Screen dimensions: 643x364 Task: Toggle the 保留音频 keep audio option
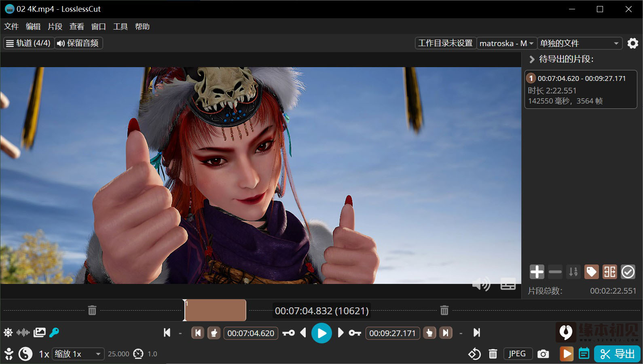tap(78, 43)
